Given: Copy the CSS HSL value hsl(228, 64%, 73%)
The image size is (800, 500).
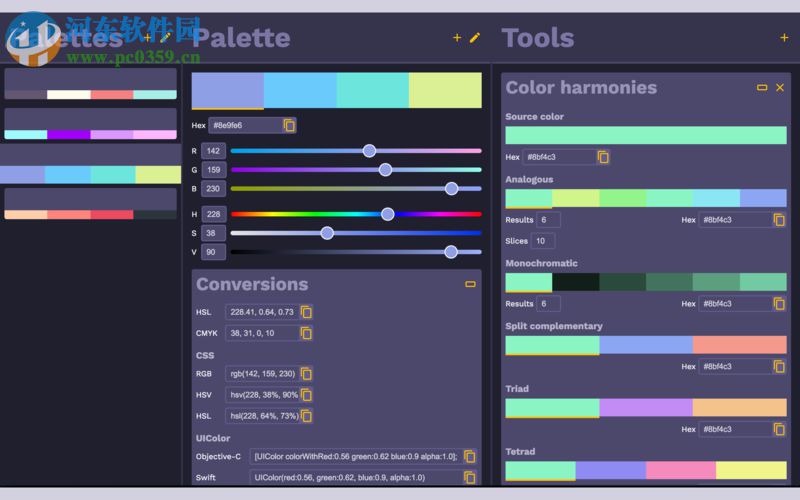Looking at the screenshot, I should click(306, 416).
